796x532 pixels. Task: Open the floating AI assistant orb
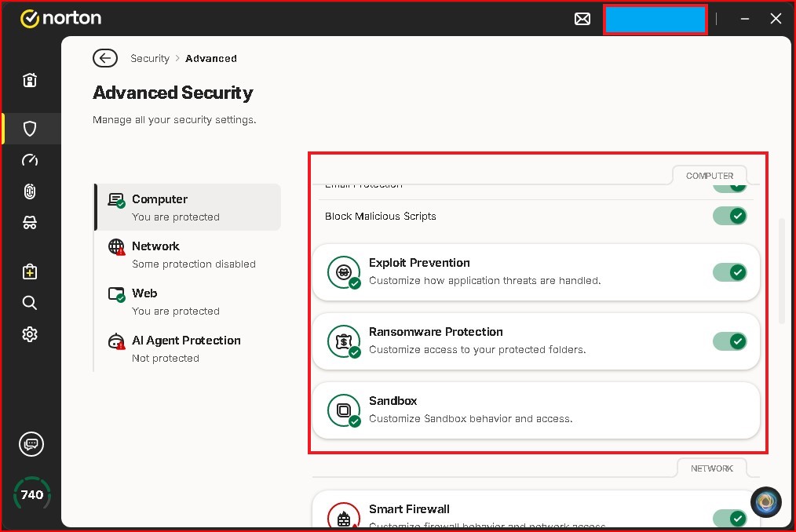click(x=766, y=502)
